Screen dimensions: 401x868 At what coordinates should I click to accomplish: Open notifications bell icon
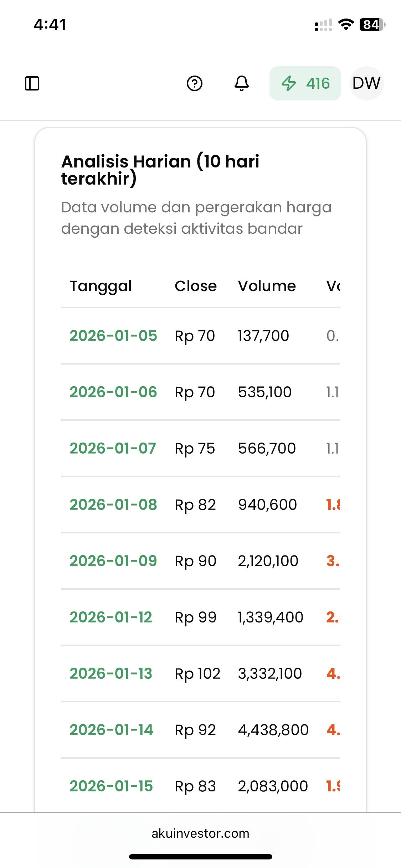[x=242, y=83]
